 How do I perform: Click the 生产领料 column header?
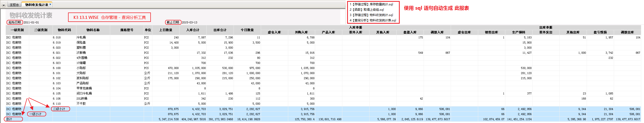point(519,32)
